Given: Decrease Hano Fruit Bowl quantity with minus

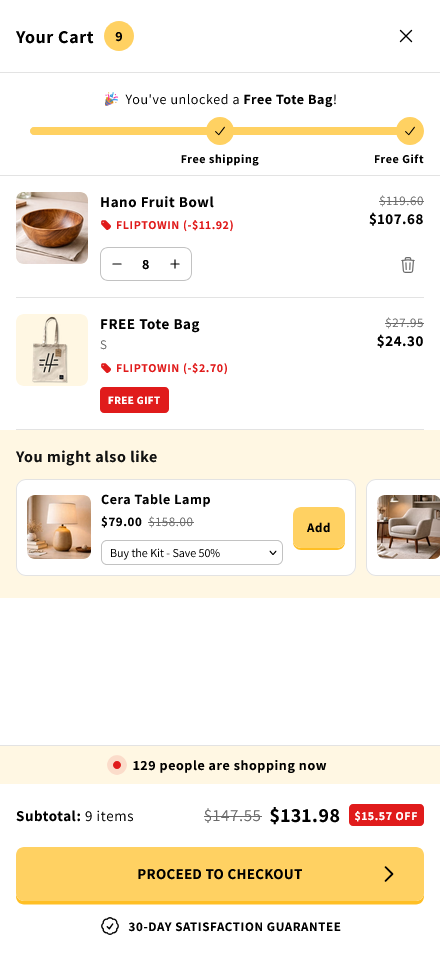Looking at the screenshot, I should pyautogui.click(x=117, y=264).
